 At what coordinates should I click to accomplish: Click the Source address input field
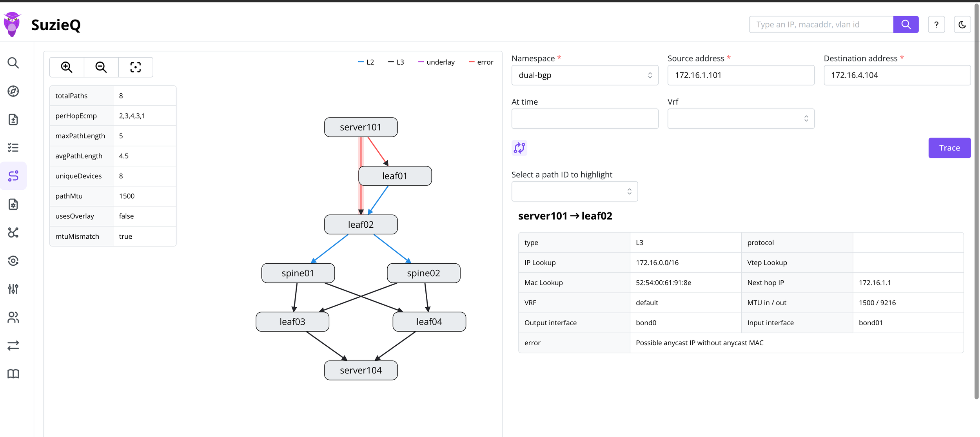[740, 75]
